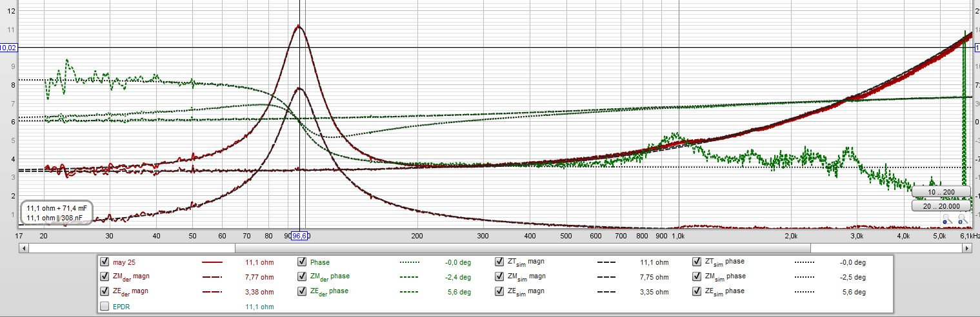Screen dimensions: 980x317
Task: Uncheck the 'may 25' trace checkbox
Action: [105, 263]
